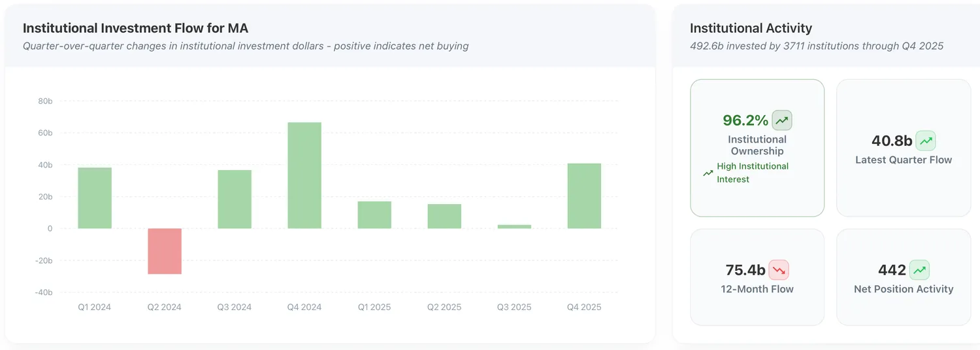The image size is (980, 350).
Task: Click the tallest bar for Q4 2024
Action: [x=304, y=175]
